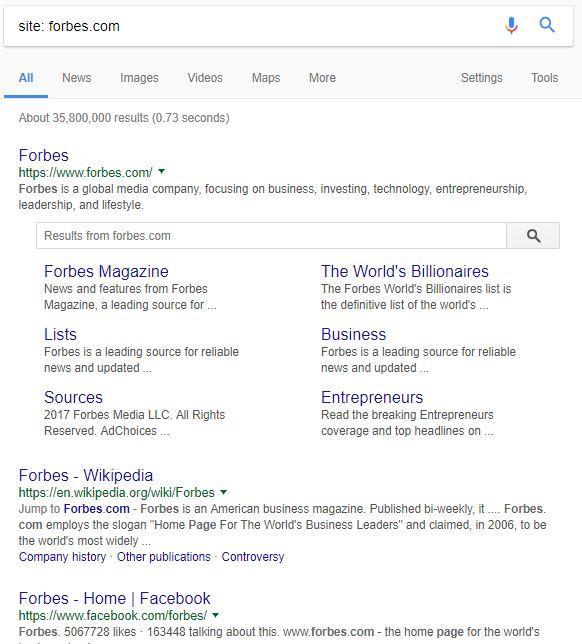Switch to the News tab
582x644 pixels.
pos(77,78)
